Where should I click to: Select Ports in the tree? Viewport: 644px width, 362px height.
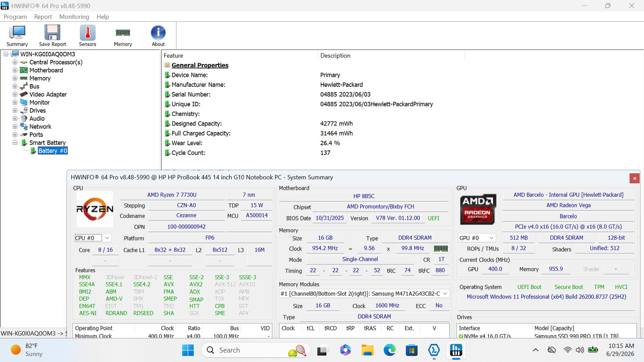pyautogui.click(x=36, y=135)
